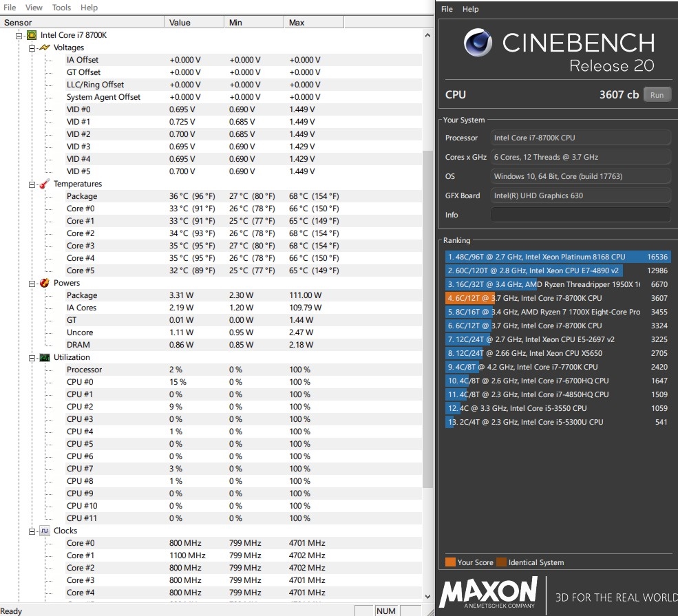This screenshot has height=616, width=678.
Task: Click the Cinebench sphere logo
Action: tap(478, 43)
